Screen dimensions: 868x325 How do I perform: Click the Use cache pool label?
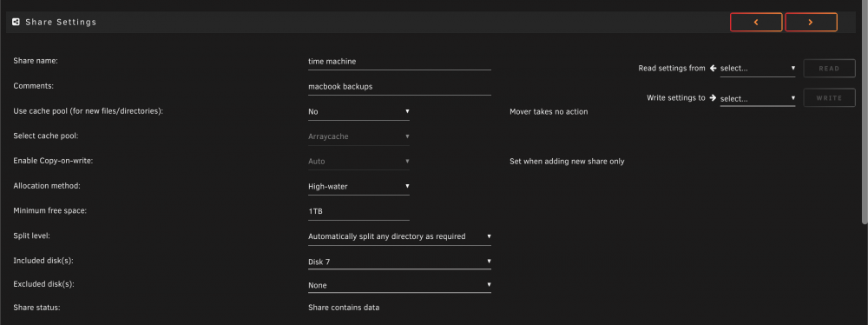[x=88, y=111]
